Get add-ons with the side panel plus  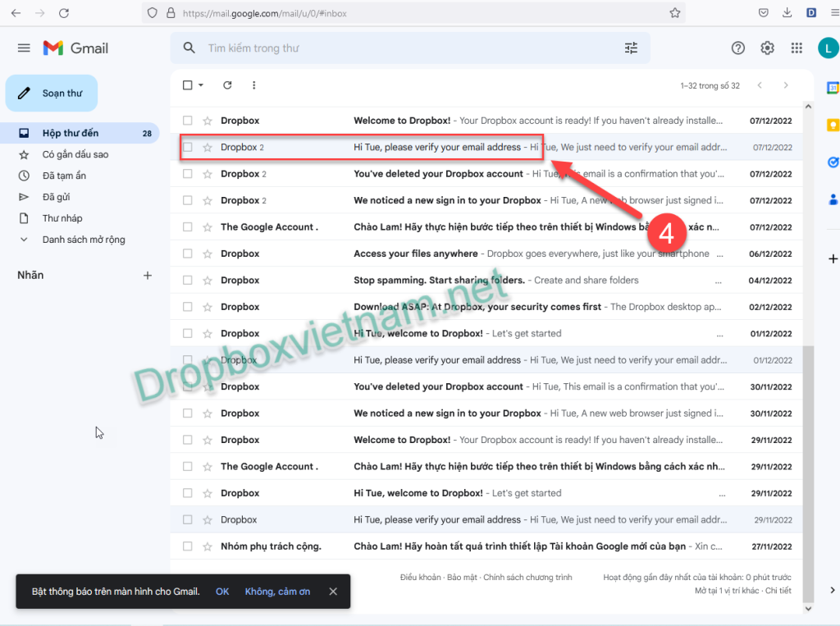(833, 259)
